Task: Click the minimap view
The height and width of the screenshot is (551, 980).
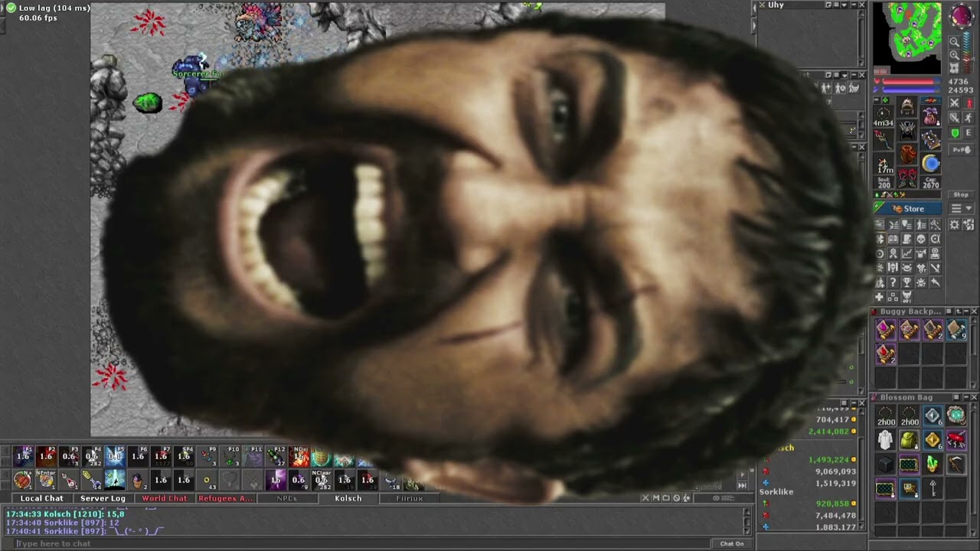Action: 907,38
